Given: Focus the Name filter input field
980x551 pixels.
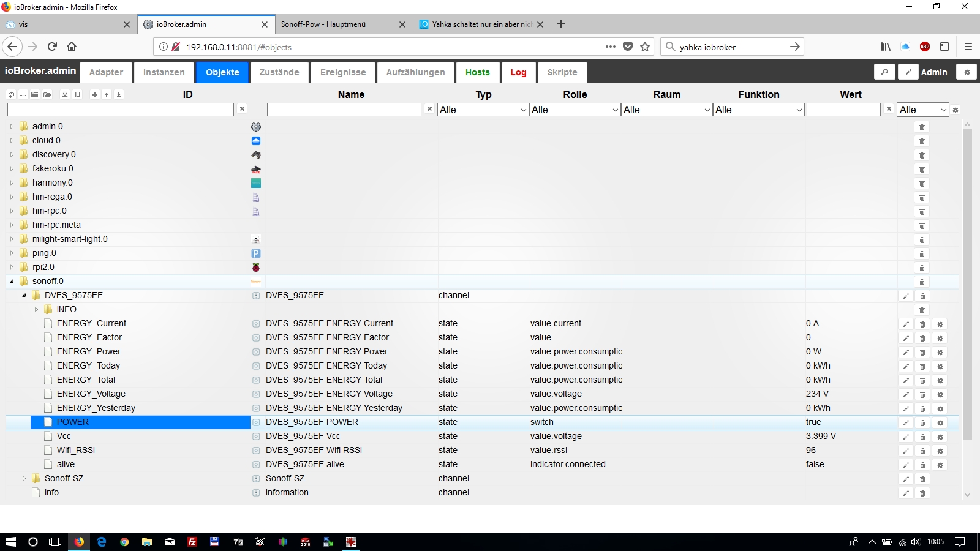Looking at the screenshot, I should pos(344,110).
